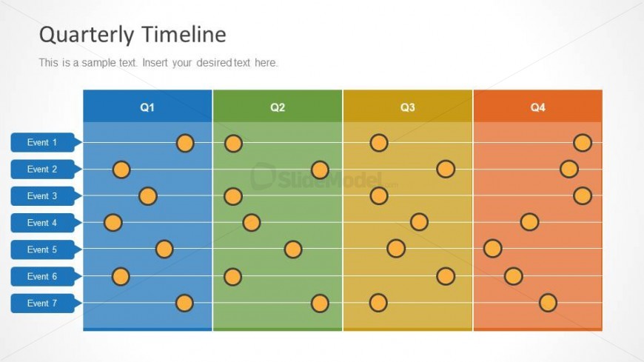This screenshot has height=362, width=644.
Task: Click the Quarterly Timeline title text
Action: tap(133, 34)
